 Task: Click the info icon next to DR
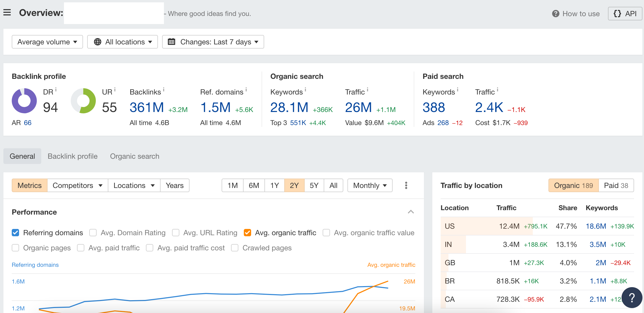click(56, 90)
